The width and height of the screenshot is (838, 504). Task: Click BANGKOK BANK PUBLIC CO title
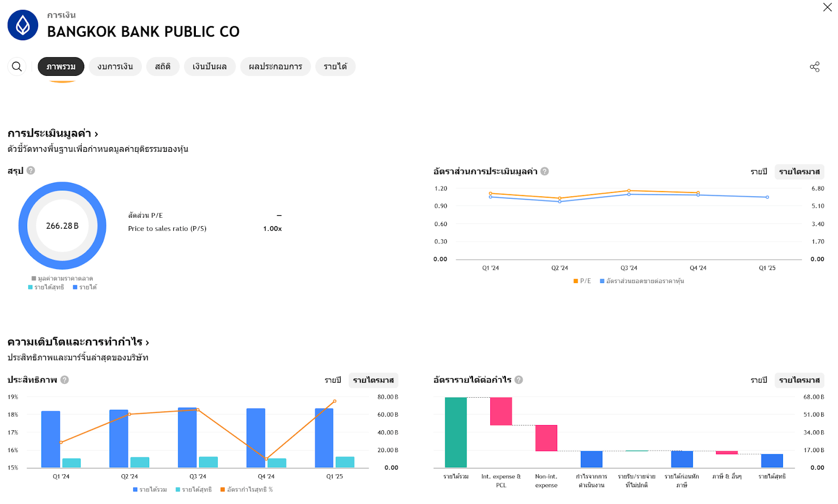tap(144, 31)
